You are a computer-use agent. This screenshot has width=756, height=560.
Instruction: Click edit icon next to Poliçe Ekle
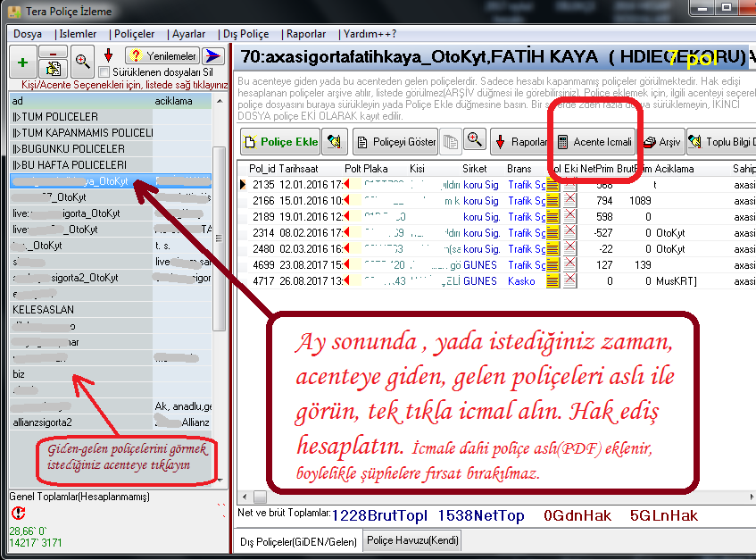pyautogui.click(x=334, y=142)
